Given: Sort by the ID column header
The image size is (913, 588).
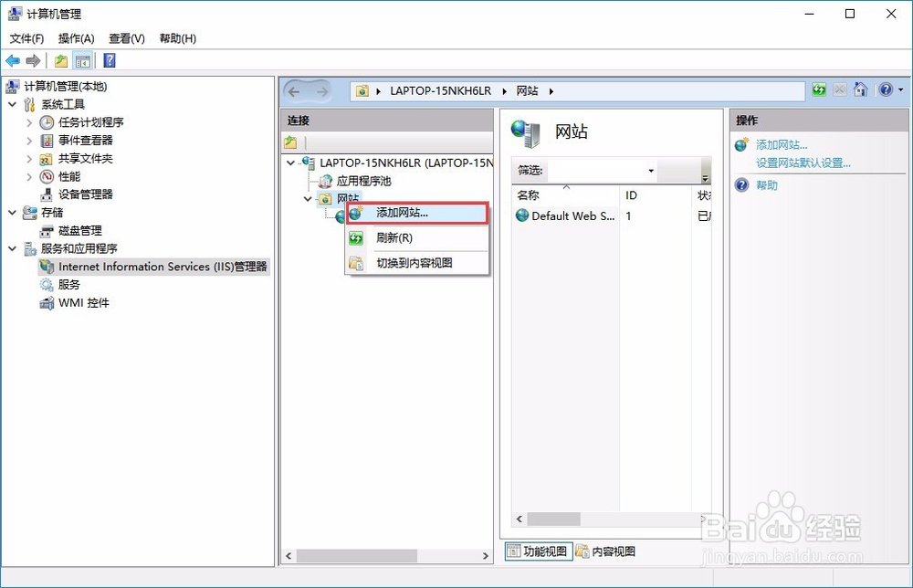Looking at the screenshot, I should tap(656, 195).
